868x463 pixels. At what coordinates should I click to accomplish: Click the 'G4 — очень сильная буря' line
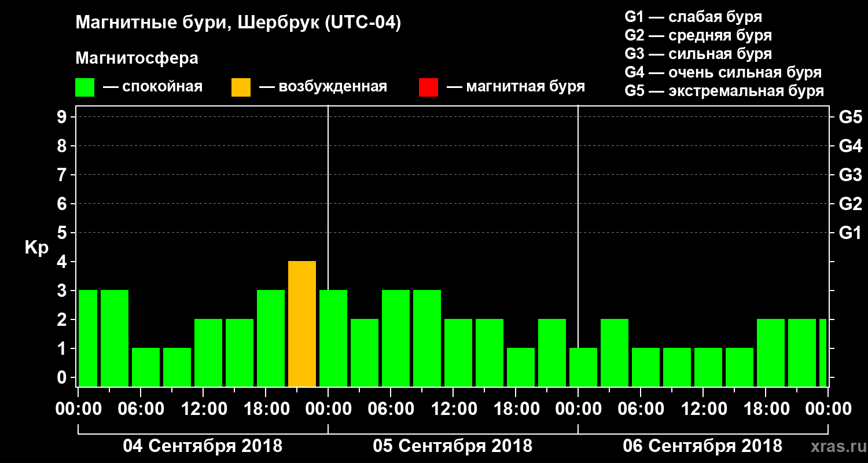point(723,72)
